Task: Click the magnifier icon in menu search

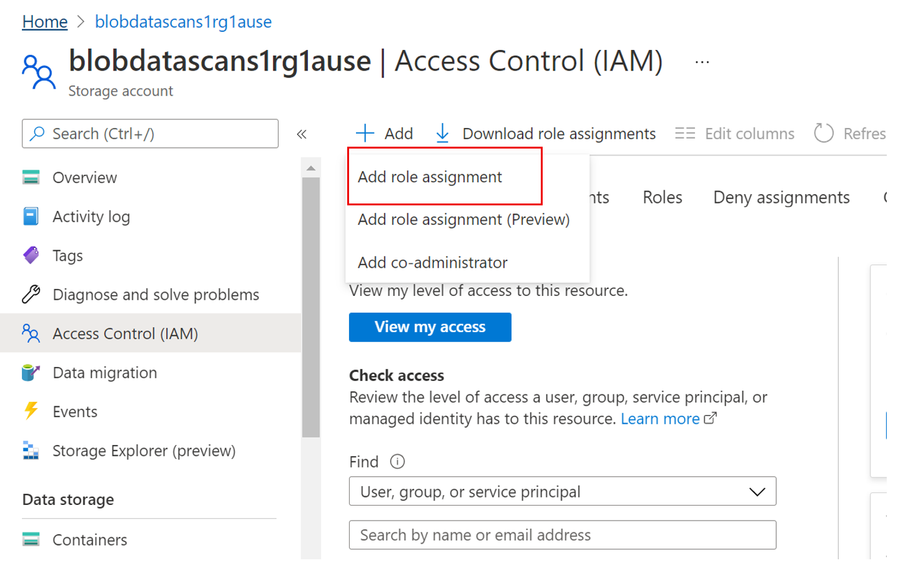Action: click(x=37, y=134)
